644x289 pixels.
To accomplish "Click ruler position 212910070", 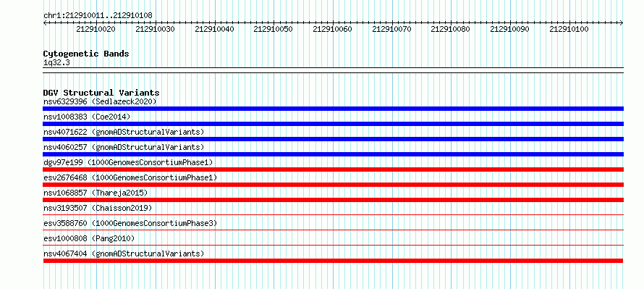I will (x=391, y=29).
